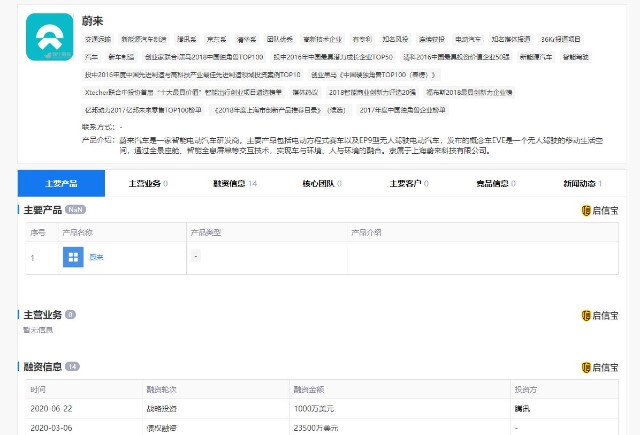Click the 14 badge beside 融资信息 heading
Image resolution: width=640 pixels, height=435 pixels.
click(x=72, y=366)
